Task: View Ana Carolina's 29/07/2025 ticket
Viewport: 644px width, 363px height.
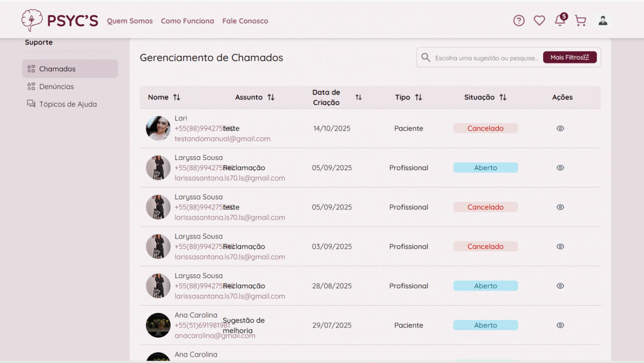Action: 560,325
